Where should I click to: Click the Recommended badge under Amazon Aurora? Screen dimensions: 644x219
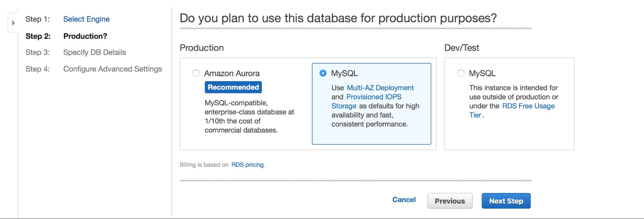pos(233,87)
